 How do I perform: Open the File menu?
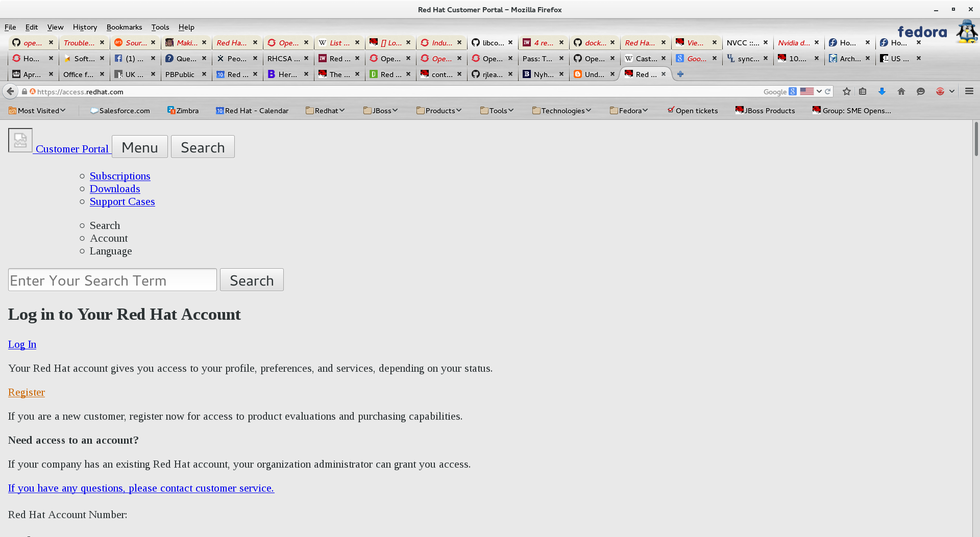(x=10, y=27)
